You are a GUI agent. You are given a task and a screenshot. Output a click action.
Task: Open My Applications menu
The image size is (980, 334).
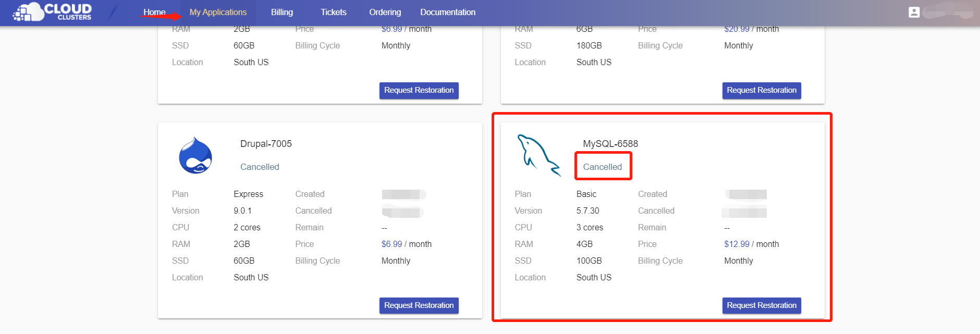tap(218, 12)
